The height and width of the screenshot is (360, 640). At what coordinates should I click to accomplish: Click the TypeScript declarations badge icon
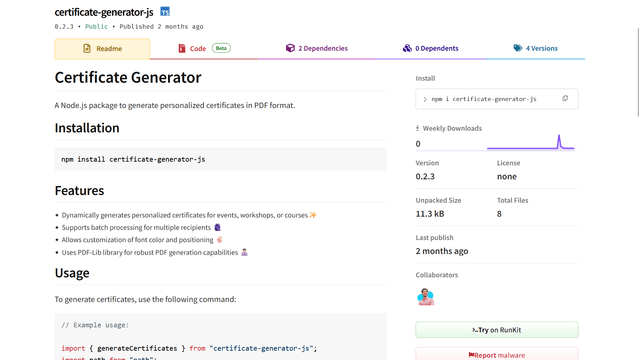point(165,12)
